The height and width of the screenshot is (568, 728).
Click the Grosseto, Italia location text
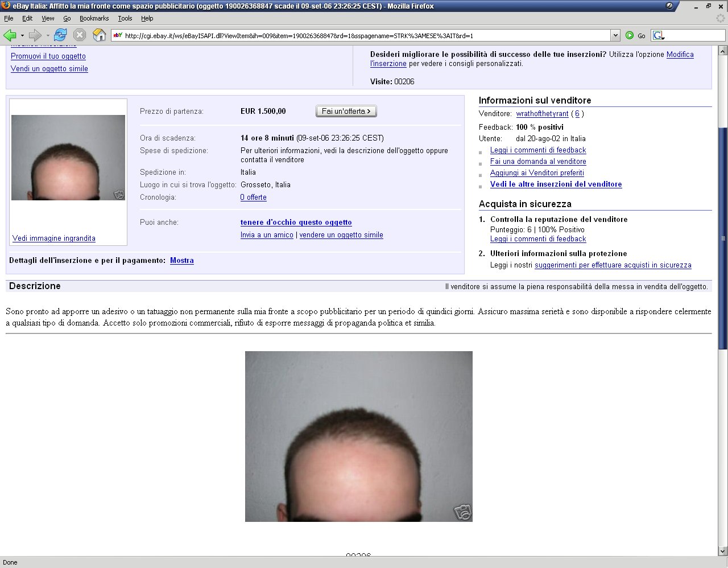tap(266, 184)
